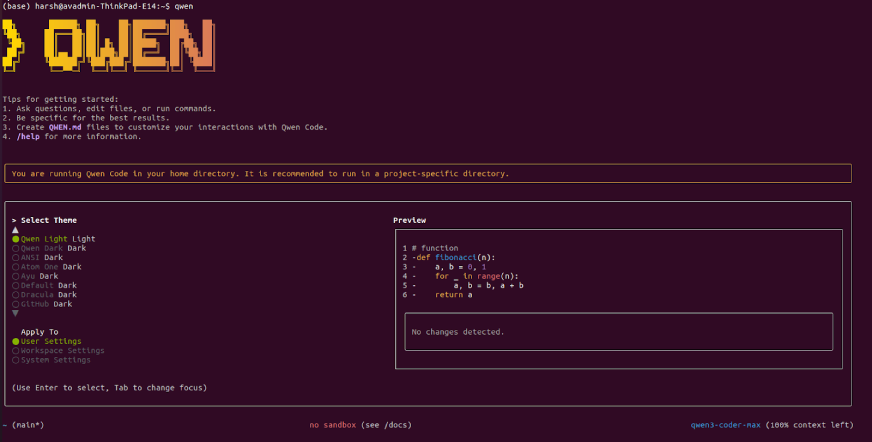This screenshot has height=442, width=872.
Task: Click the 'no sandbox' status text
Action: tap(333, 425)
